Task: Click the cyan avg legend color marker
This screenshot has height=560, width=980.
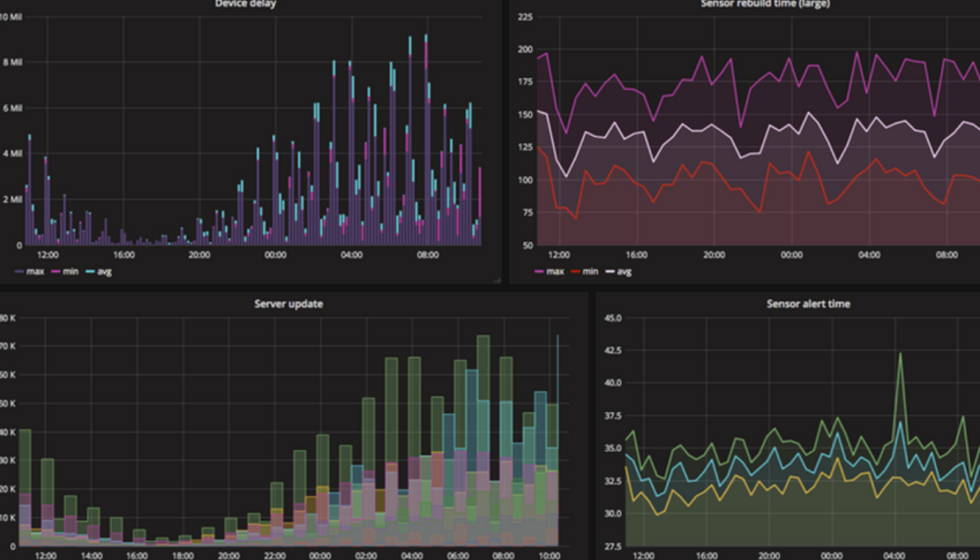Action: point(88,271)
